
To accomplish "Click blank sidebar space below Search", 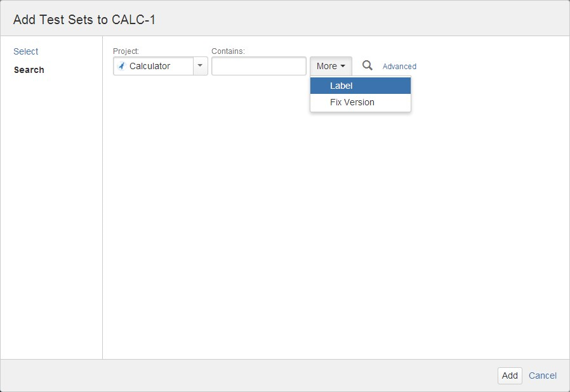I will [x=51, y=218].
